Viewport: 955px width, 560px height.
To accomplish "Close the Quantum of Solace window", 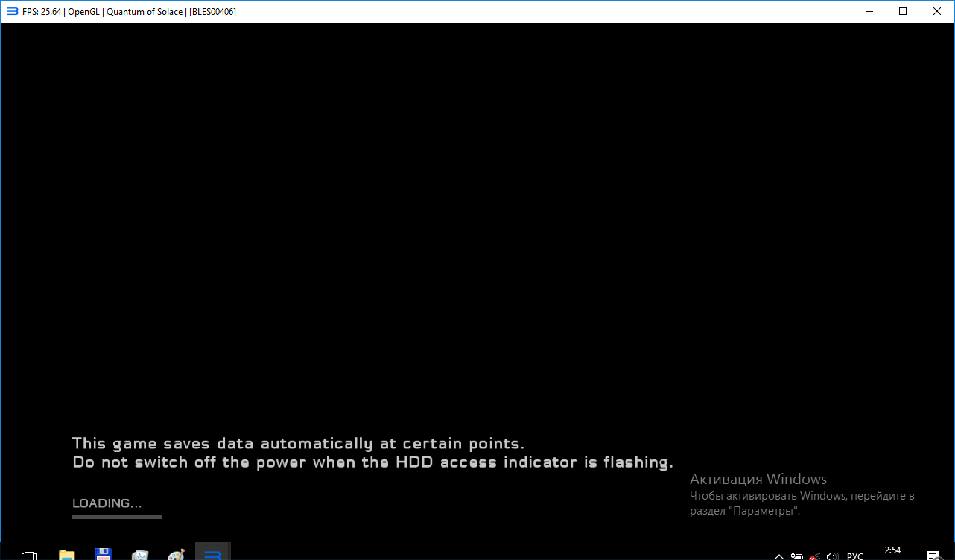I will (x=937, y=11).
